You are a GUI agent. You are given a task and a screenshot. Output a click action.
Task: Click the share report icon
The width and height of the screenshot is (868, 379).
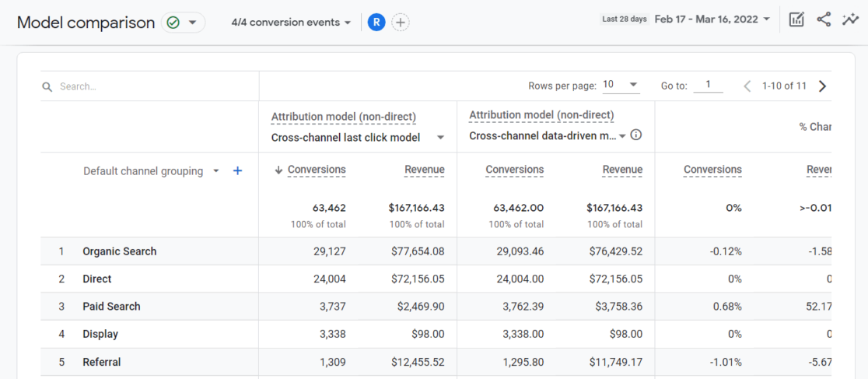coord(824,19)
